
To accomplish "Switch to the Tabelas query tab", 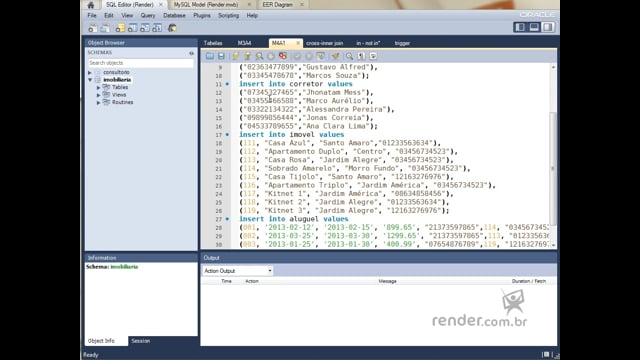I will (213, 43).
